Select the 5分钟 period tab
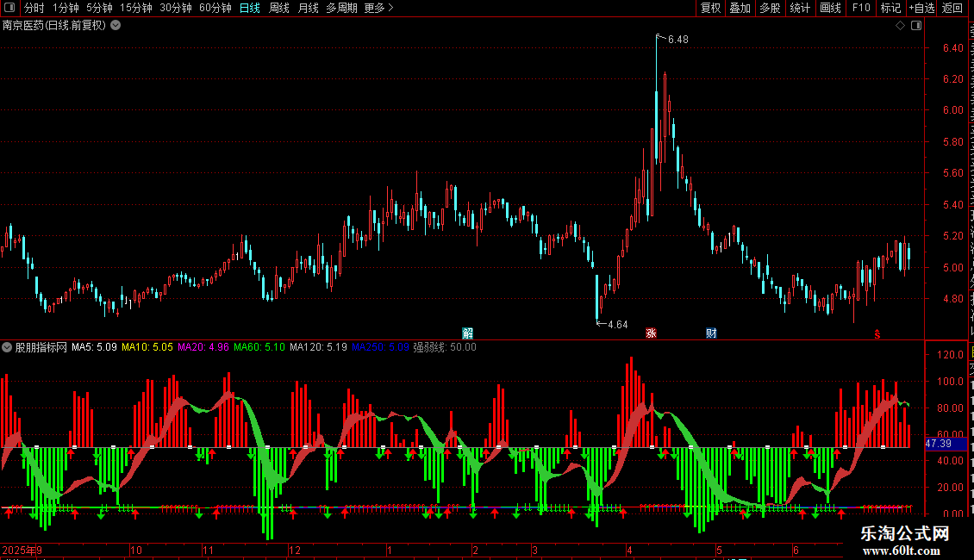974x560 pixels. click(99, 8)
